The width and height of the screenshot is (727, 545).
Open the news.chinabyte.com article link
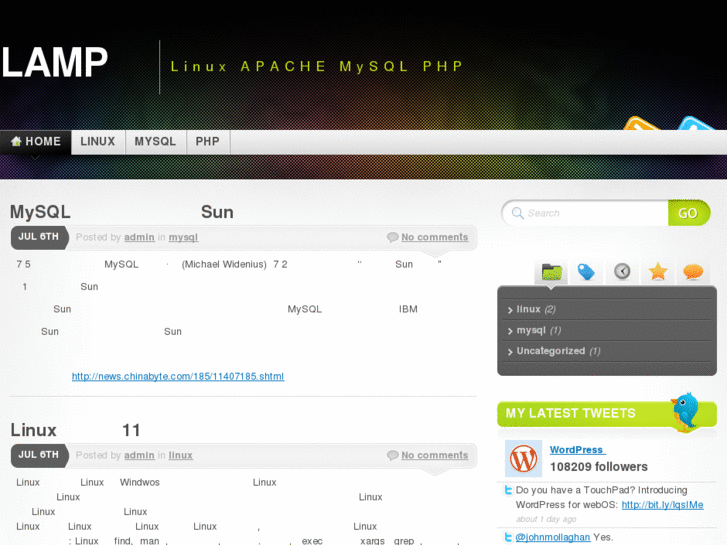pos(178,376)
